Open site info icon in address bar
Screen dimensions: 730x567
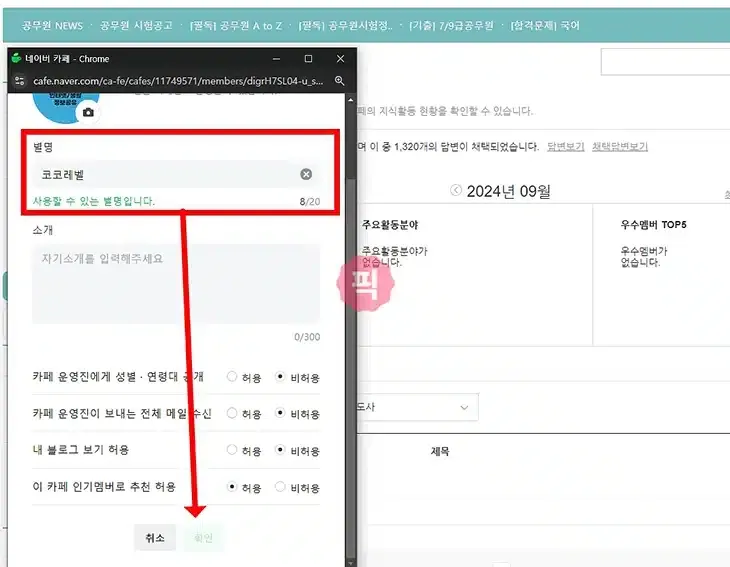[20, 81]
